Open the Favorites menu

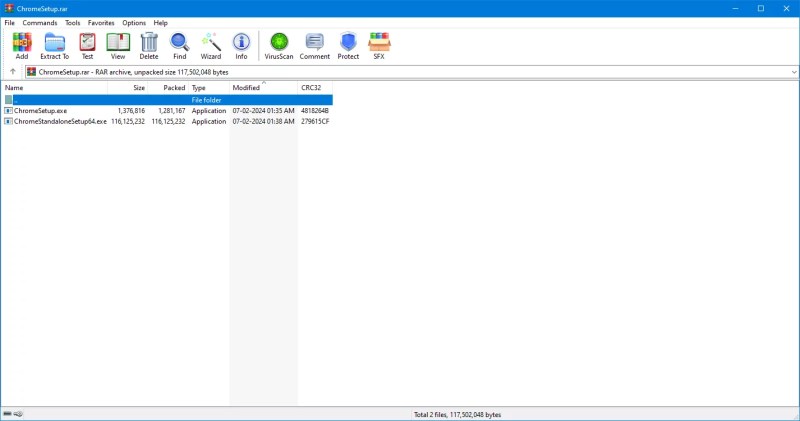pos(101,23)
